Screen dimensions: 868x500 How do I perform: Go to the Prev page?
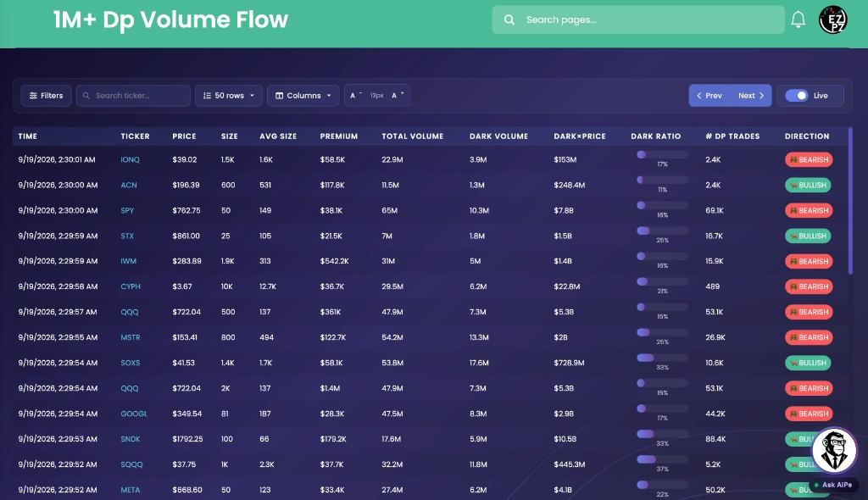click(709, 95)
